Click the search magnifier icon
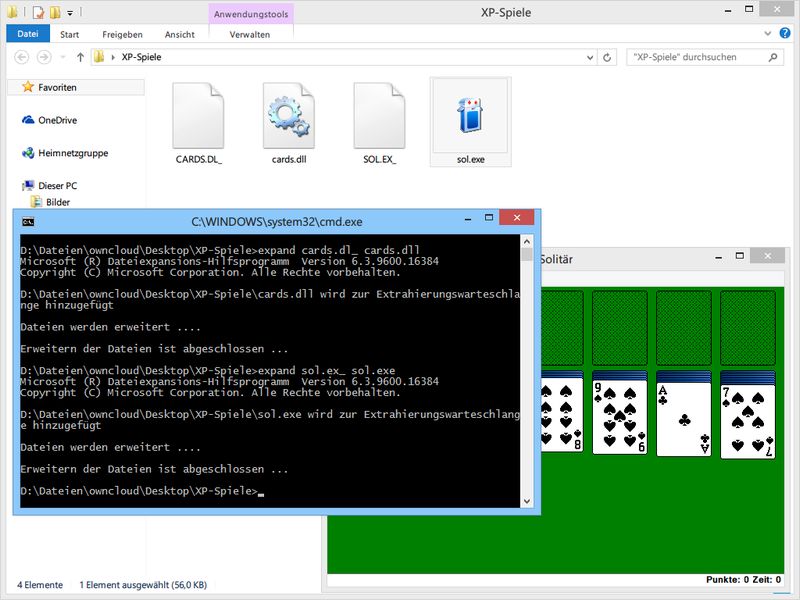The width and height of the screenshot is (800, 600). (772, 57)
